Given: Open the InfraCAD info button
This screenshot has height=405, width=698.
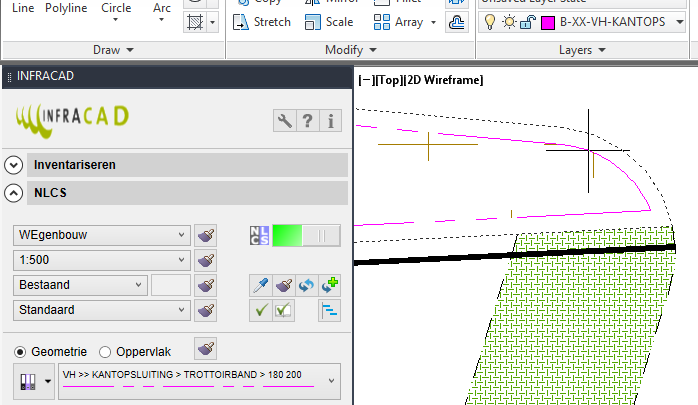Looking at the screenshot, I should (x=330, y=121).
